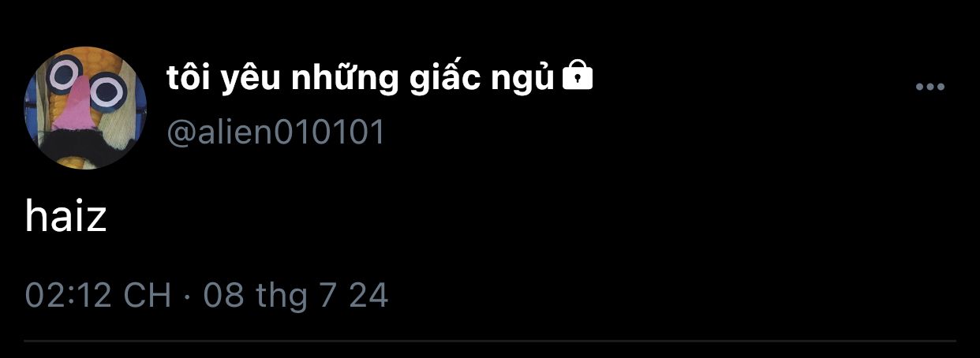Viewport: 980px width, 358px height.
Task: Click the 'CH' period marker in timestamp
Action: click(148, 295)
